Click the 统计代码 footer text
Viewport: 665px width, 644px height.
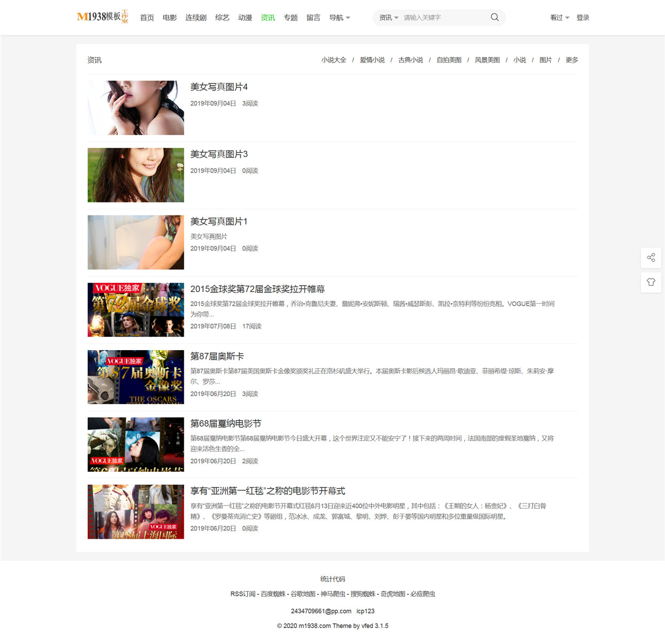(x=332, y=579)
